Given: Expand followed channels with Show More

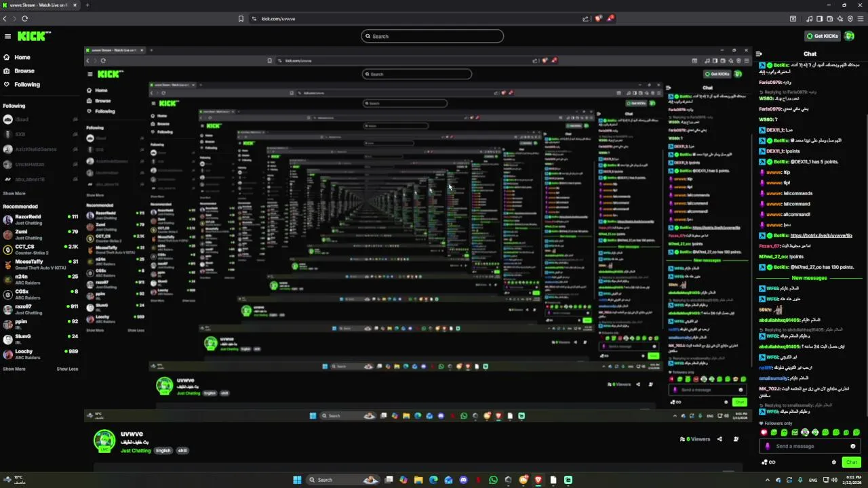Looking at the screenshot, I should pos(14,193).
